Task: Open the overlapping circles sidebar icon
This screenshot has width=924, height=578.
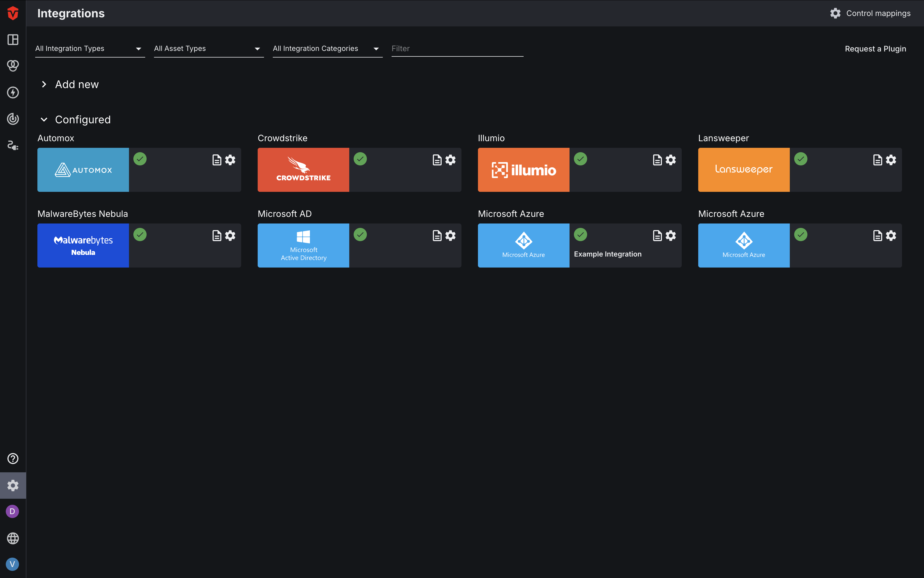Action: click(x=13, y=66)
